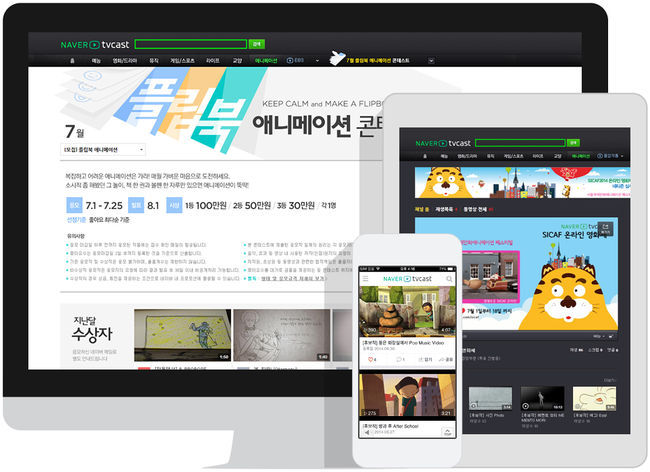This screenshot has height=472, width=650.
Task: Tap the TOP scroll-up button on phone
Action: point(446,430)
